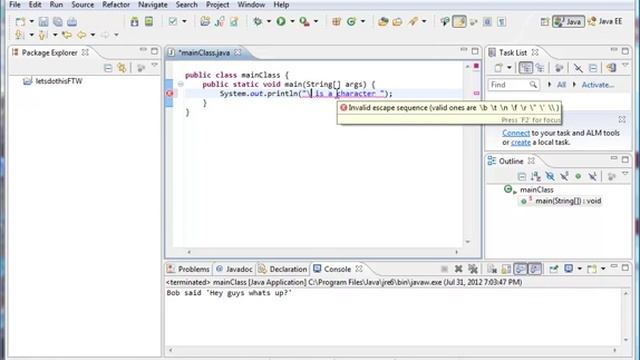
Task: Toggle Scroll Lock in Console toolbar
Action: (506, 269)
